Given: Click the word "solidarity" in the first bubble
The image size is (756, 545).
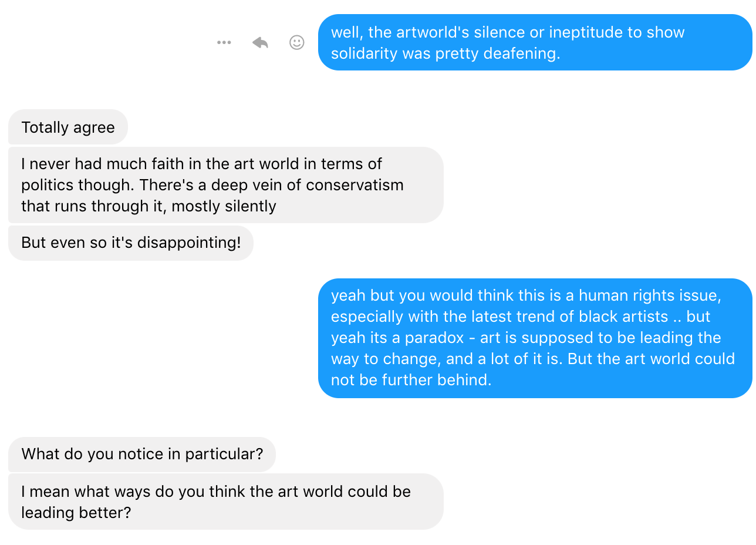Looking at the screenshot, I should [x=365, y=53].
